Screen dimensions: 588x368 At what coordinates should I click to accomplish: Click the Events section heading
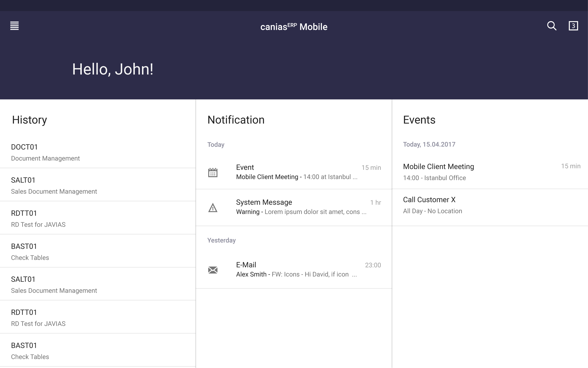coord(419,120)
